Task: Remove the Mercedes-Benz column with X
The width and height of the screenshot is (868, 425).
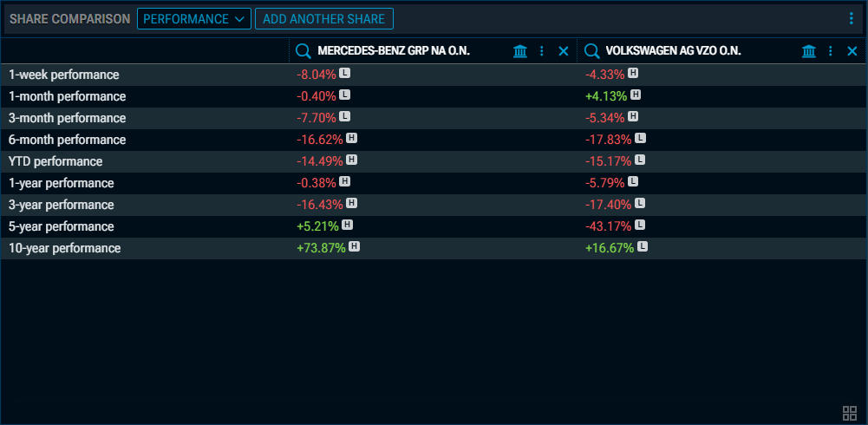Action: tap(564, 51)
